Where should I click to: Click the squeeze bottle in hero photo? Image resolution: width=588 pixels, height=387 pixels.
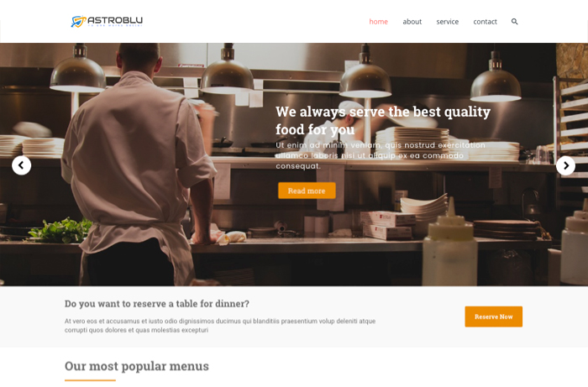tap(450, 242)
